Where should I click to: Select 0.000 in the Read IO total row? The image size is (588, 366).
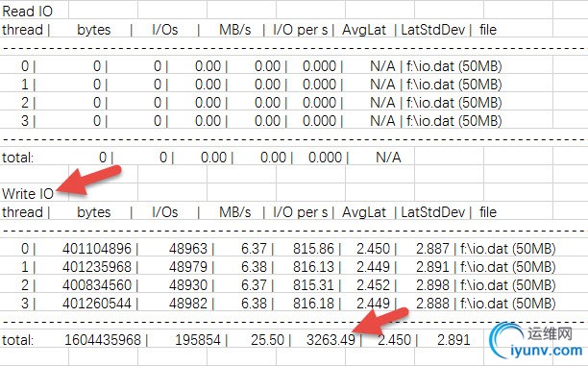point(325,158)
